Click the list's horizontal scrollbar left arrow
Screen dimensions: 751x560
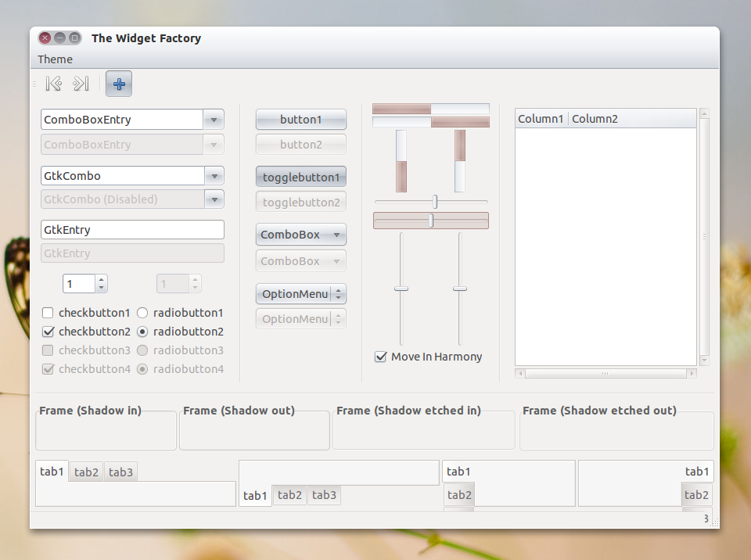point(521,373)
